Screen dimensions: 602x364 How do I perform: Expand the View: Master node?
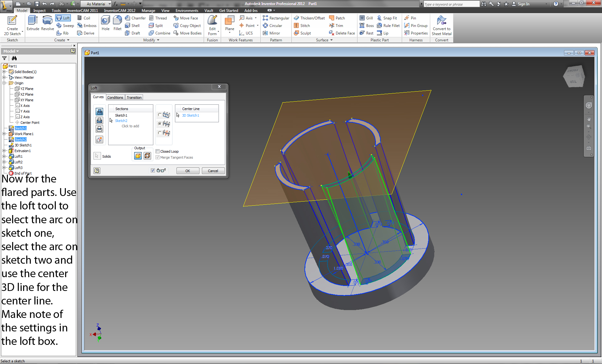4,77
